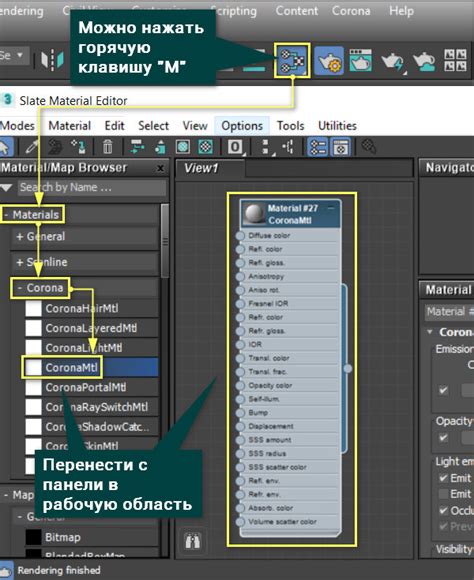Image resolution: width=474 pixels, height=580 pixels.
Task: Open the Slate Material Editor toolbar icon
Action: tap(292, 60)
